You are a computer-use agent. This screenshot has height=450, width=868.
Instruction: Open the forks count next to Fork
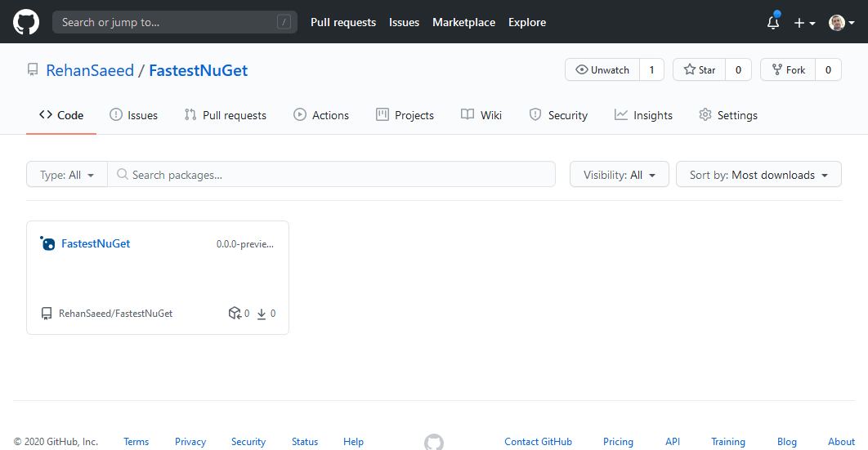coord(828,69)
